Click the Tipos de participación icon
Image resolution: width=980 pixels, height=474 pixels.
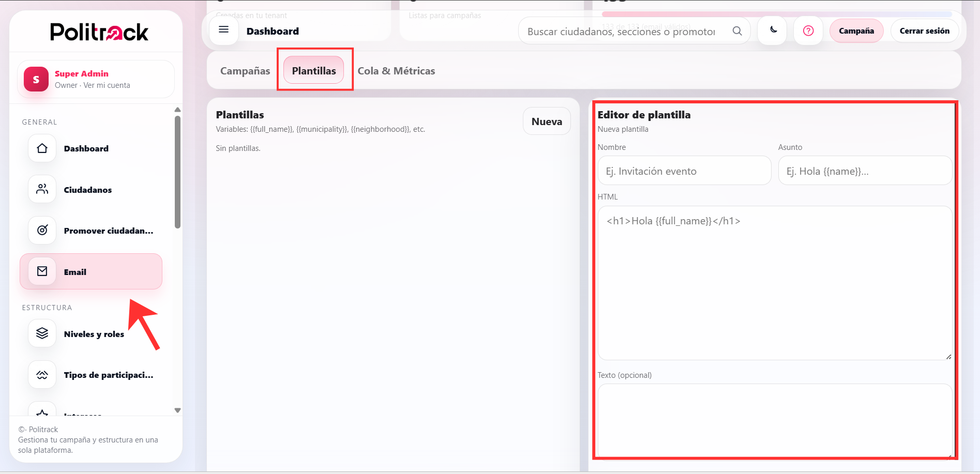[41, 374]
